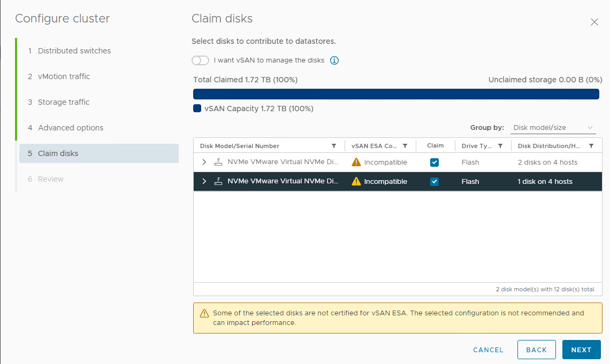The width and height of the screenshot is (610, 364).
Task: Click the warning icon next to first Incompatible label
Action: click(x=356, y=162)
